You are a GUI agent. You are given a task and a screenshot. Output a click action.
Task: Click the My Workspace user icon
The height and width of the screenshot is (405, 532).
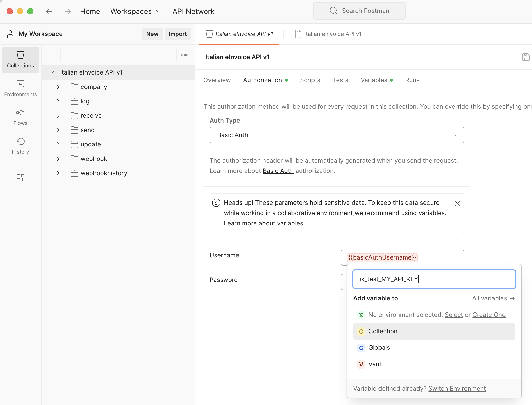tap(10, 34)
